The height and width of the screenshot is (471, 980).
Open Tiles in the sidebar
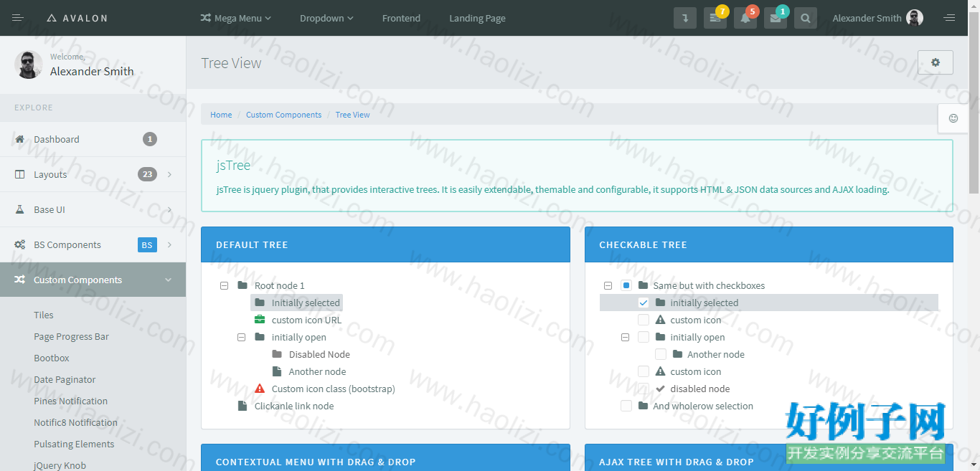(44, 315)
